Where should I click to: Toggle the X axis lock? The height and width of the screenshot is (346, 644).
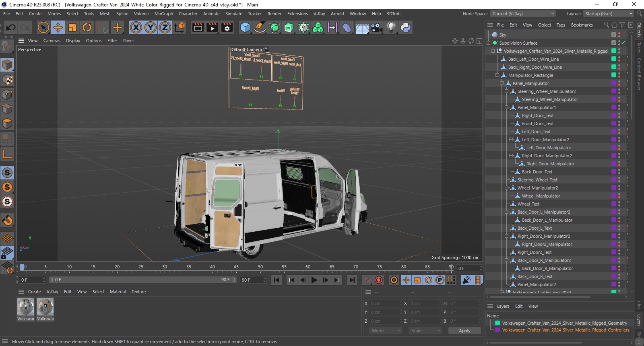click(136, 27)
